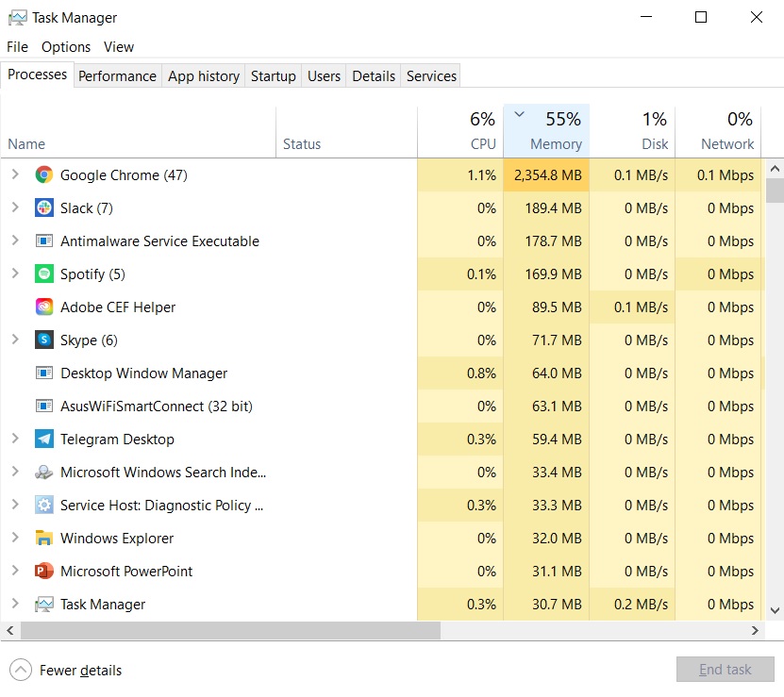Click the Microsoft PowerPoint icon
This screenshot has width=784, height=697.
44,571
